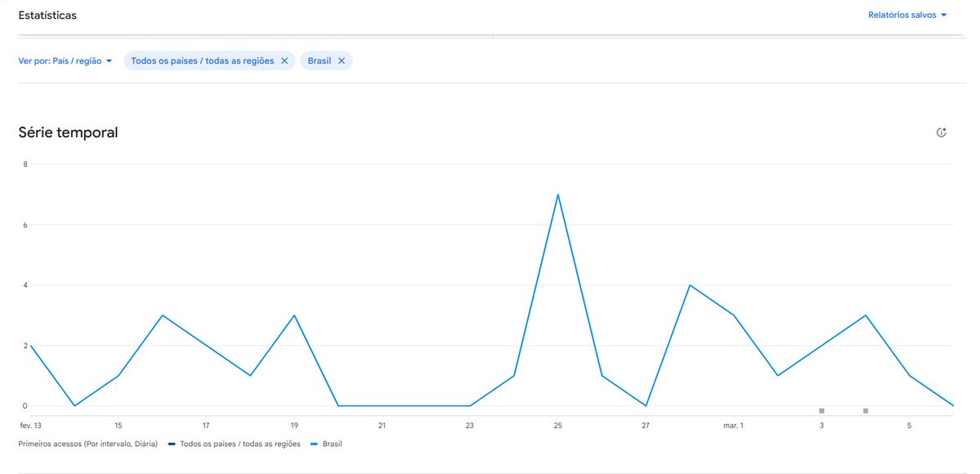
Task: Click the Estatísticas heading
Action: [x=47, y=15]
